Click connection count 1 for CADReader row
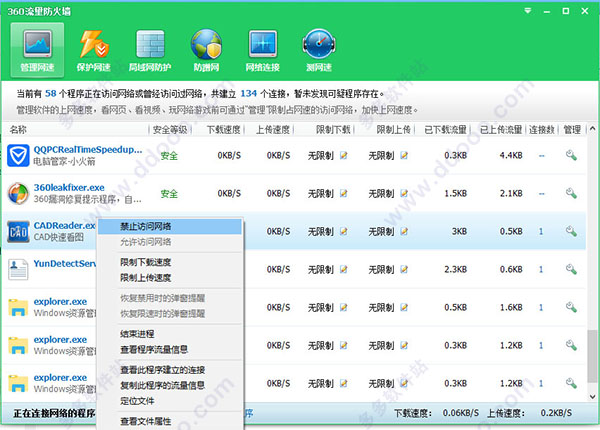This screenshot has width=600, height=430. pos(541,231)
